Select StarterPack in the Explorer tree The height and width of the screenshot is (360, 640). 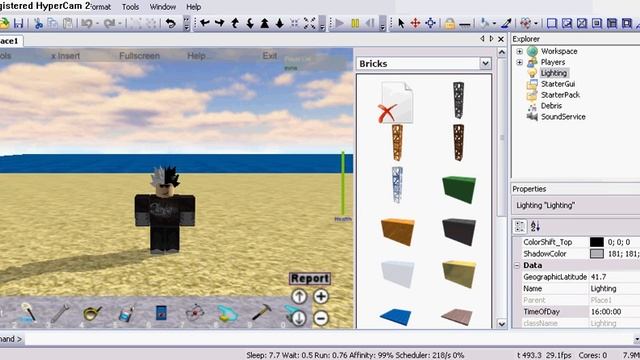[x=560, y=95]
